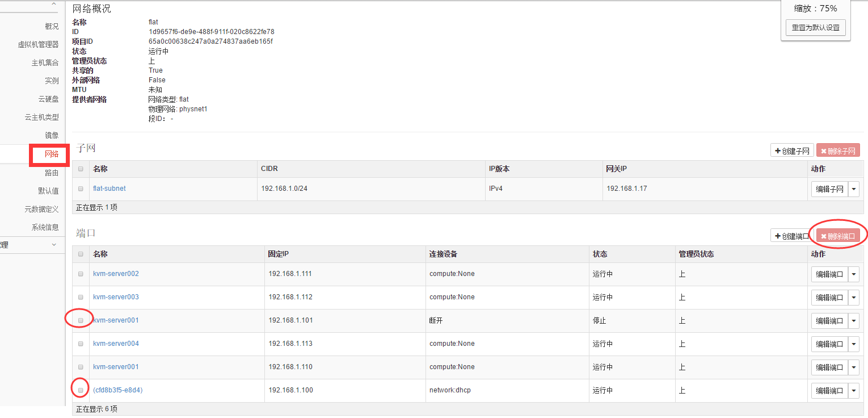Open 云硬盘 in the sidebar
Screen dimensions: 868x418
point(48,99)
